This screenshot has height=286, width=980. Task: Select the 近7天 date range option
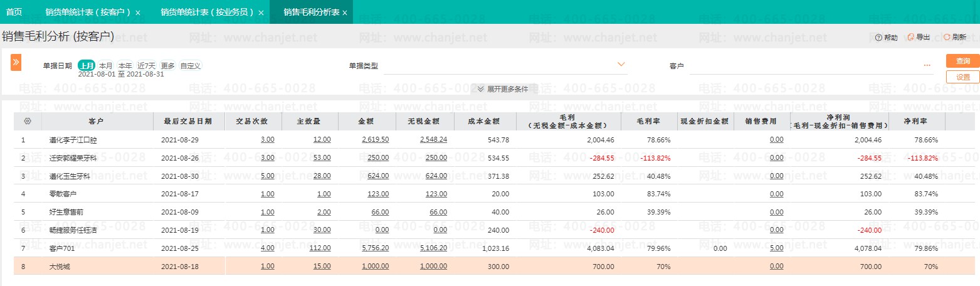[147, 65]
